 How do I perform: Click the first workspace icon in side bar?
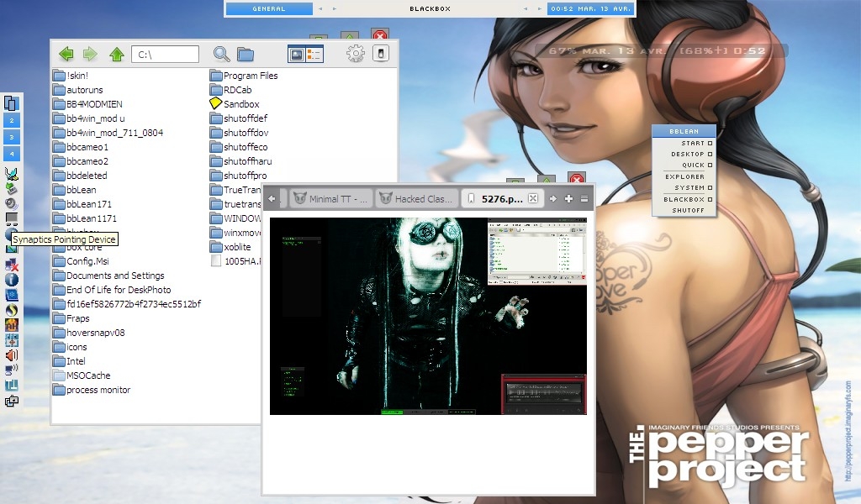(12, 103)
